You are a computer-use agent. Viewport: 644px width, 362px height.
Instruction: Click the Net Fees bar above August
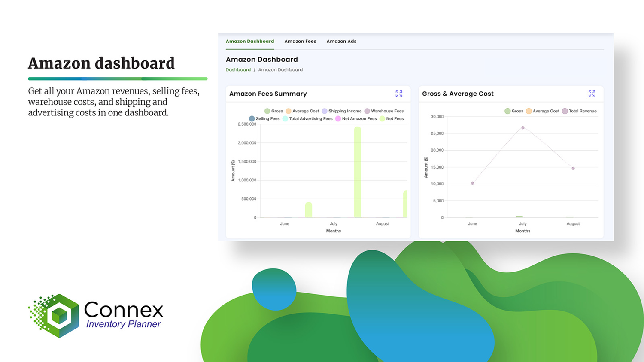[x=405, y=204]
